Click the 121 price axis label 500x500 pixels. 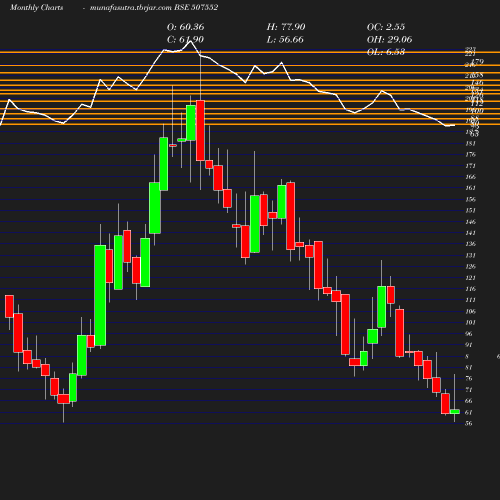[x=470, y=278]
